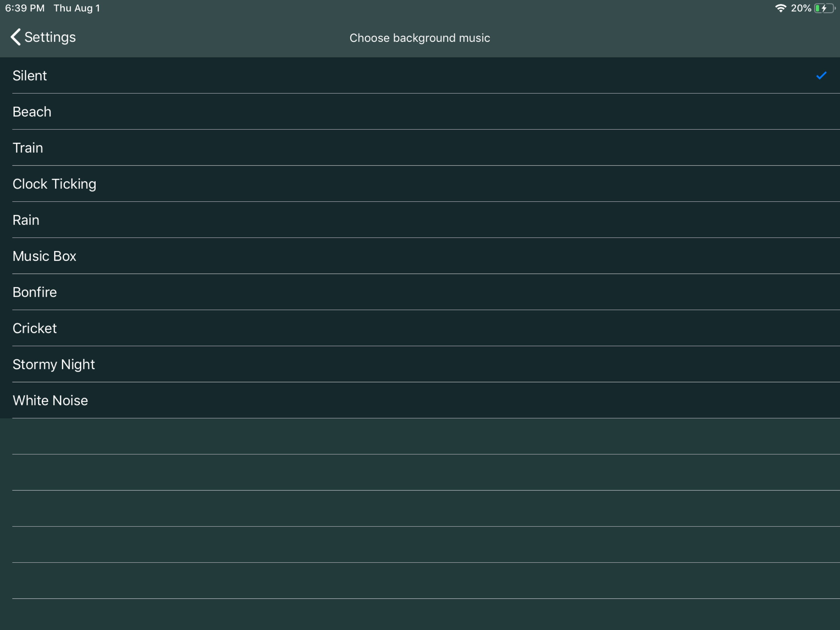
Task: Select White Noise option
Action: pyautogui.click(x=50, y=401)
